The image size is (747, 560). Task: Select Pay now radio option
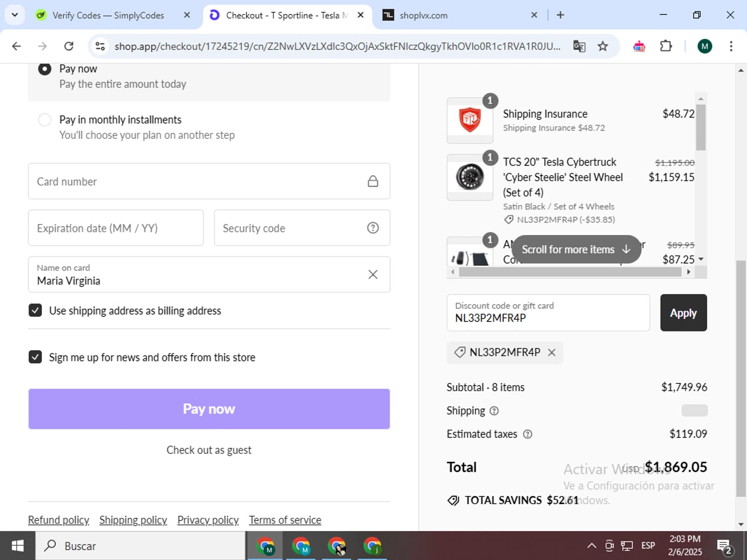pyautogui.click(x=45, y=69)
